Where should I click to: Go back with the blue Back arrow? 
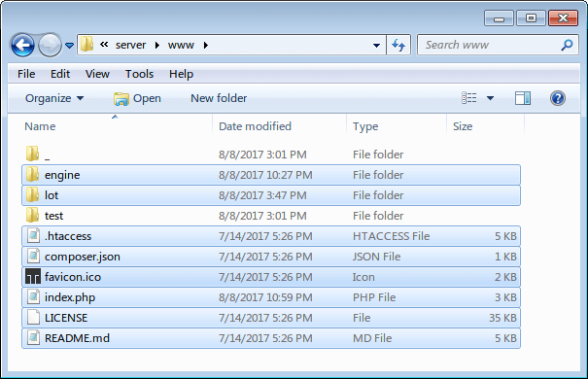[x=23, y=45]
